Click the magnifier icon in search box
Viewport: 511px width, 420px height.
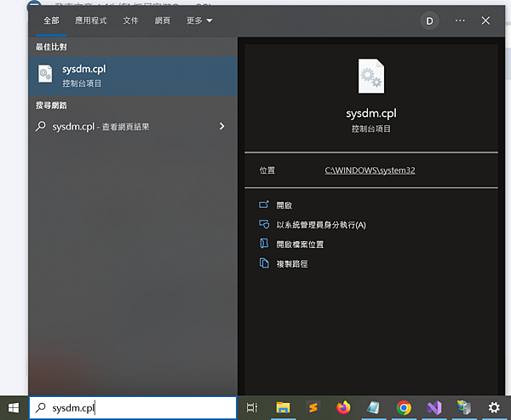[41, 407]
